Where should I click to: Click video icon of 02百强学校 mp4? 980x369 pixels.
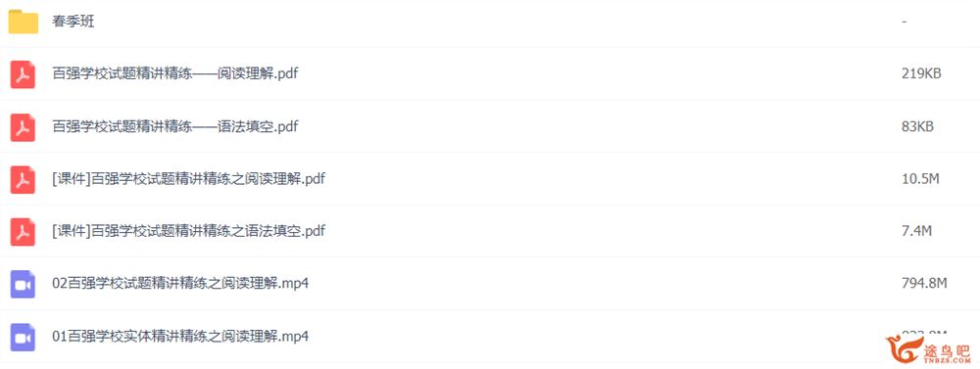pos(24,285)
